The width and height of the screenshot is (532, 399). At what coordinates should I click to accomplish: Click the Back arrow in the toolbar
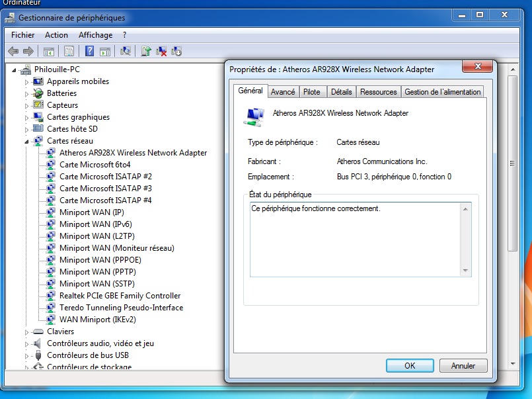pos(13,52)
